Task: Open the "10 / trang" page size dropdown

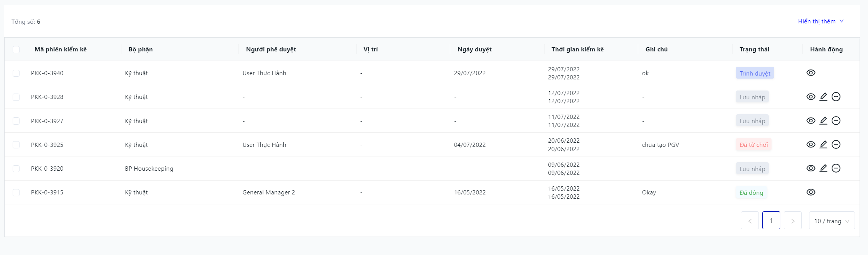Action: point(831,221)
